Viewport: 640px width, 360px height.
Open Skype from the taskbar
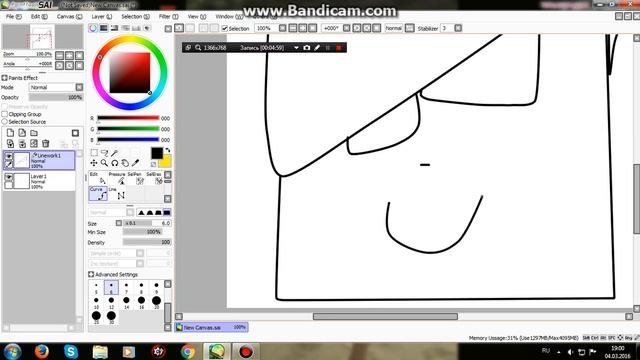point(71,351)
